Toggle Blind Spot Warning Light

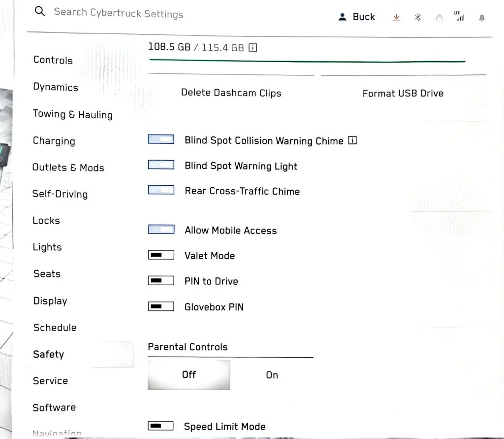click(x=161, y=165)
